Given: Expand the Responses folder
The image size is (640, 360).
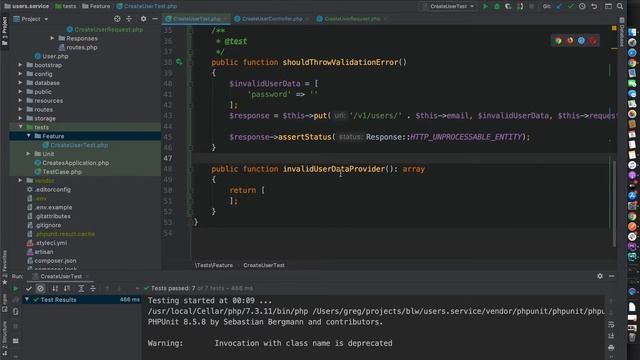Looking at the screenshot, I should click(52, 38).
